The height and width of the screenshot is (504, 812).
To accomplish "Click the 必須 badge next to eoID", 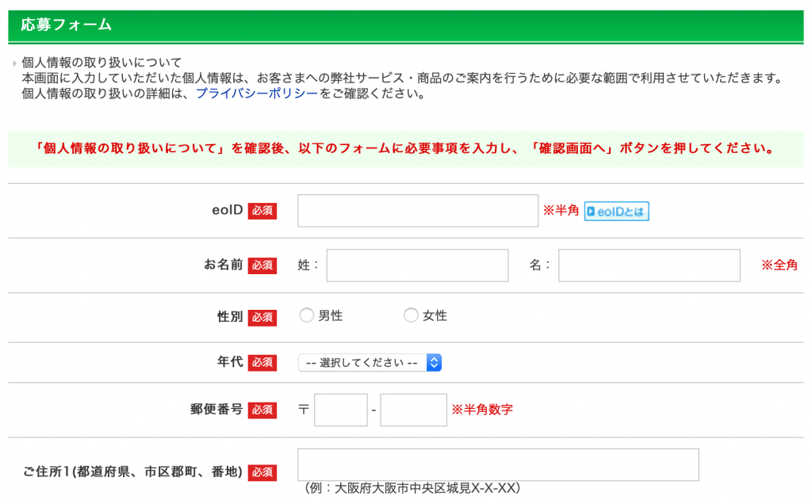I will coord(262,211).
